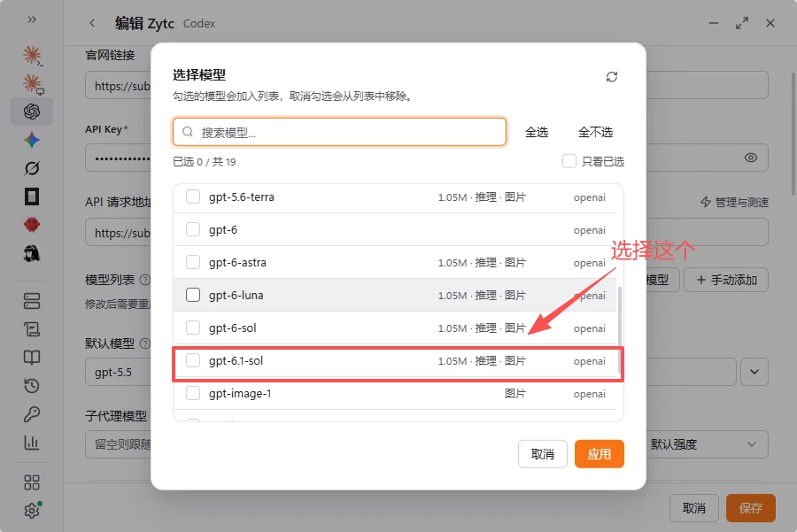Click the black square icon in sidebar
The image size is (797, 532).
pos(32,197)
